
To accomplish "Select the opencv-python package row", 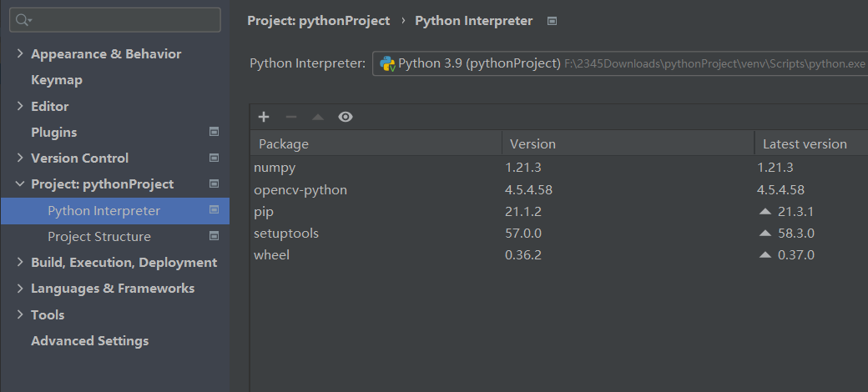I will pyautogui.click(x=559, y=189).
